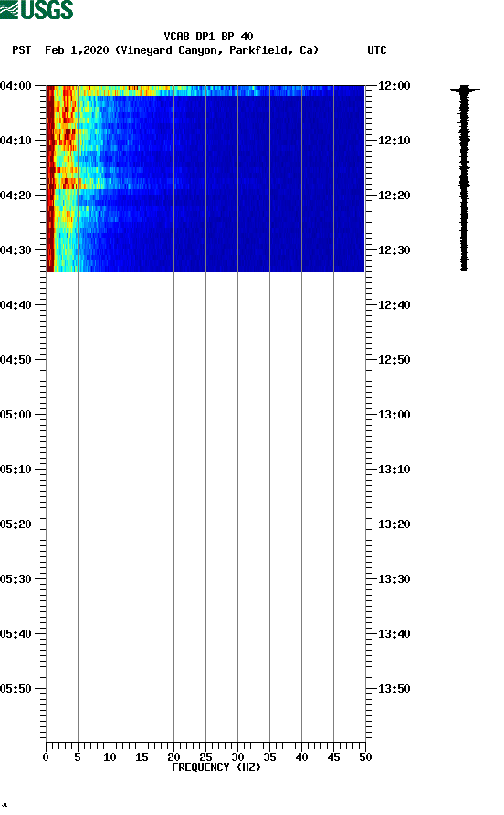The height and width of the screenshot is (815, 504).
Task: Click the 13:00 UTC time label
Action: tap(394, 415)
